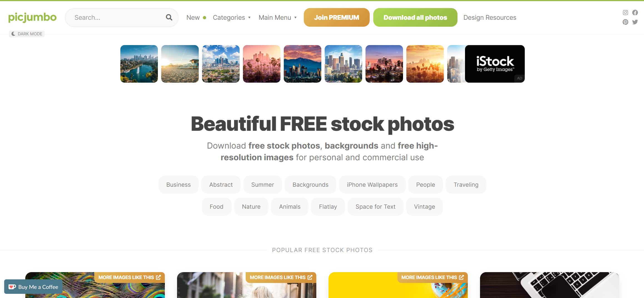Open the beach lifeguard tower thumbnail

click(180, 64)
